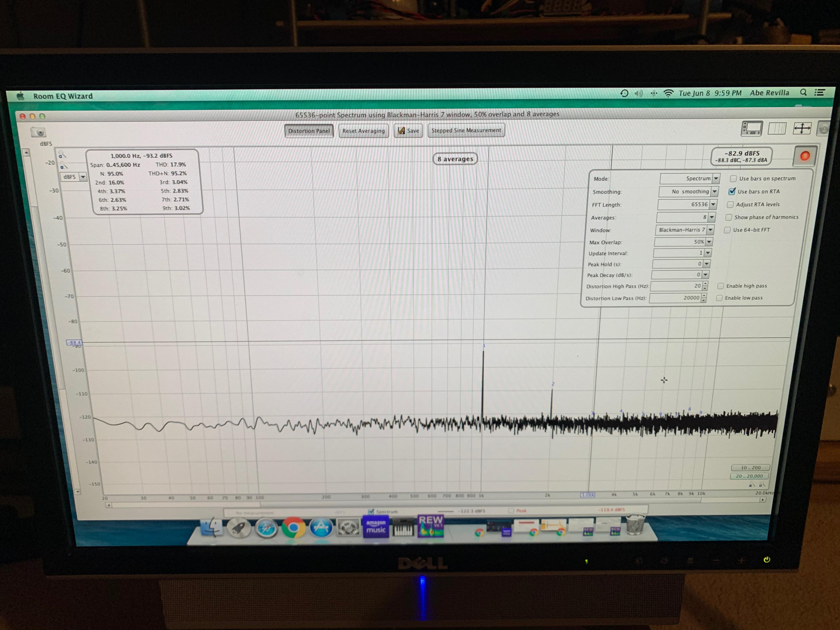This screenshot has width=840, height=630.
Task: Toggle the Distortion Panel button
Action: point(309,131)
